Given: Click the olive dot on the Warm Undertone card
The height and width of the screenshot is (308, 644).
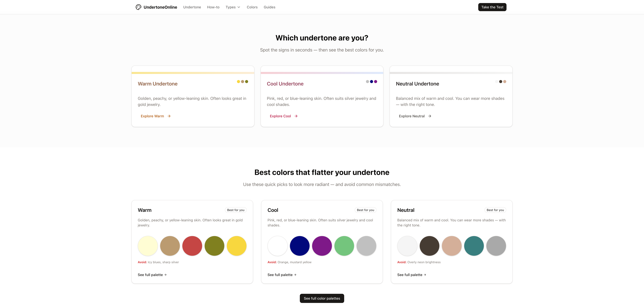Looking at the screenshot, I should tap(247, 81).
